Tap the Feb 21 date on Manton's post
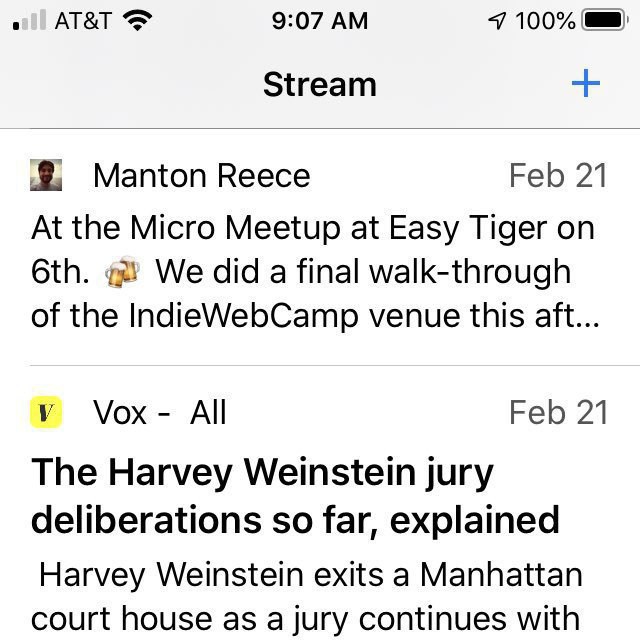640x640 pixels. [557, 176]
